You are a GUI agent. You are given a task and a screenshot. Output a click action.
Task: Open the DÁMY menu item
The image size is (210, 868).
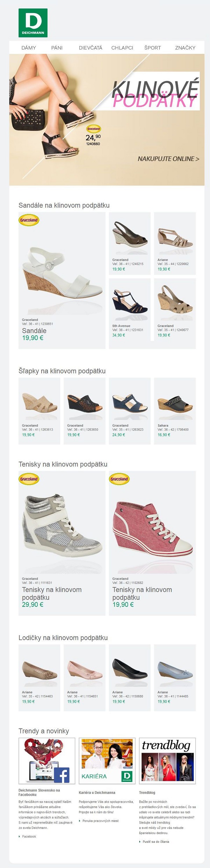tap(29, 48)
